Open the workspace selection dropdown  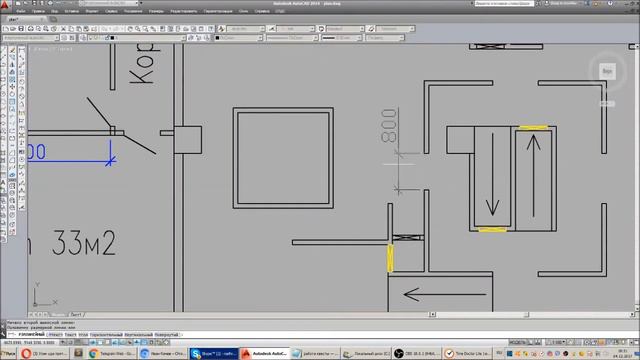pyautogui.click(x=31, y=38)
